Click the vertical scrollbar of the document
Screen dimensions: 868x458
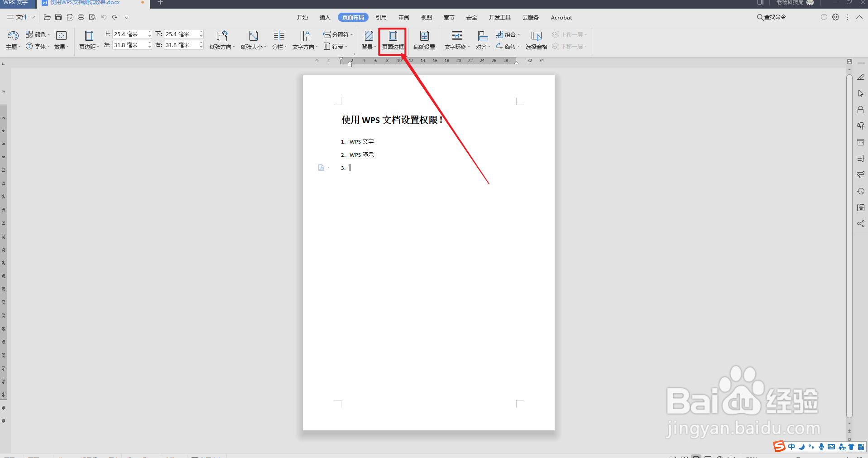point(849,246)
